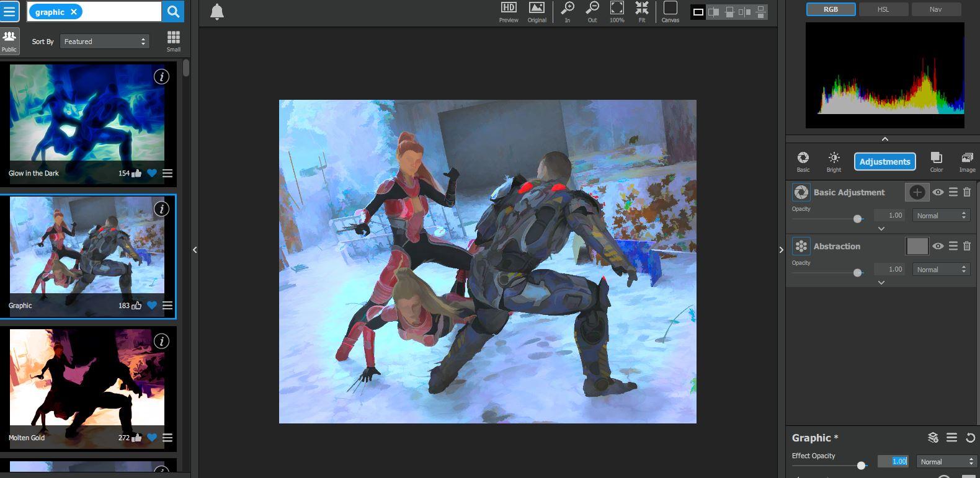
Task: Collapse the right adjustments panel
Action: 781,250
